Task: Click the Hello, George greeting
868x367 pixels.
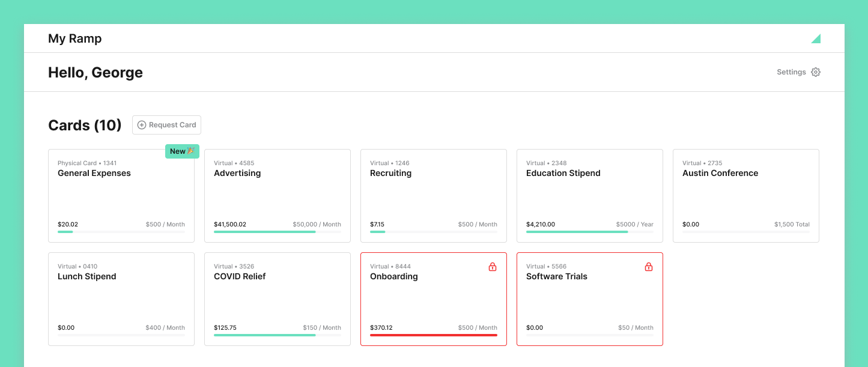Action: point(96,73)
